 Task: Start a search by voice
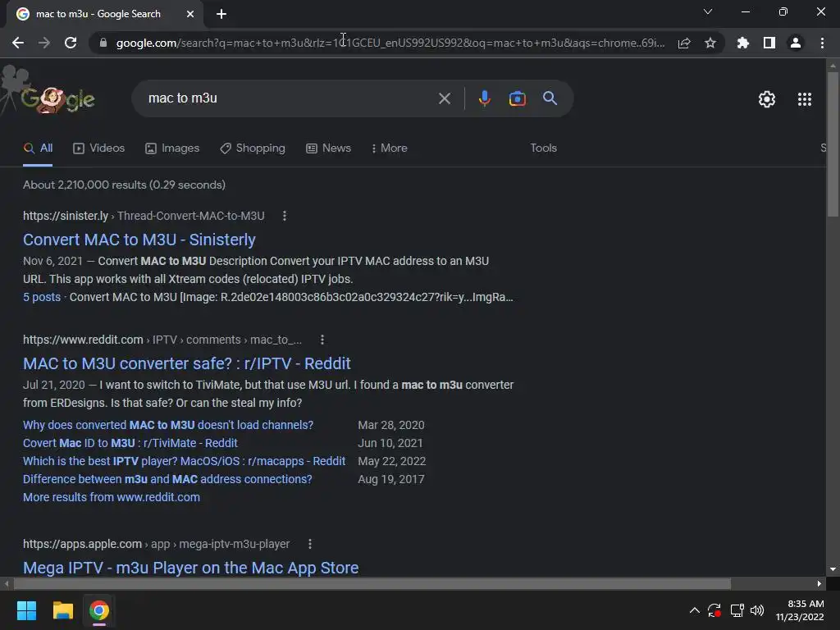[484, 98]
